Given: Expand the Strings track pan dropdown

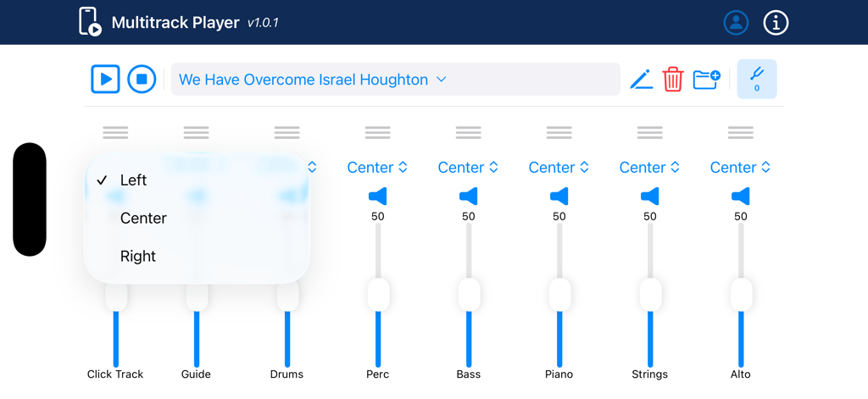Looking at the screenshot, I should pos(649,168).
